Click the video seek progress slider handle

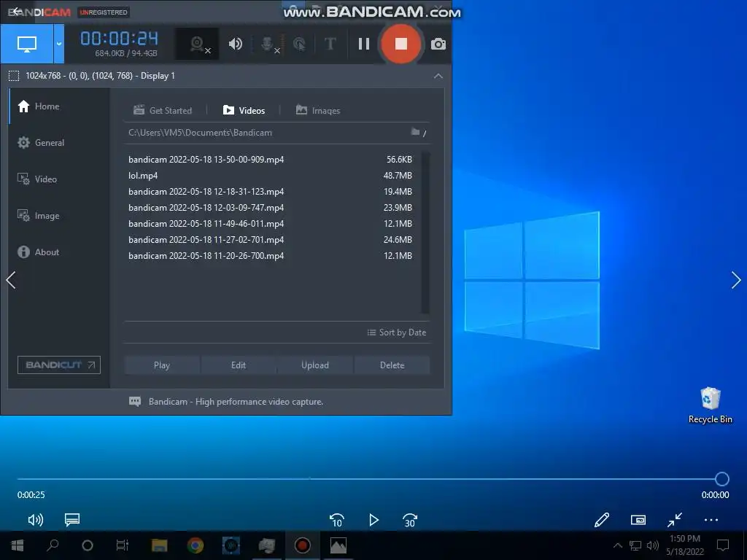pos(721,478)
